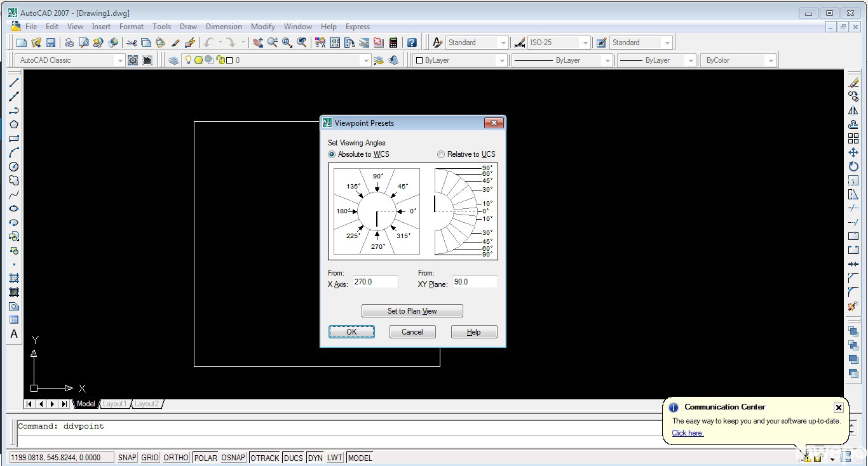Select the Move tool on right toolbar
868x466 pixels.
click(853, 152)
